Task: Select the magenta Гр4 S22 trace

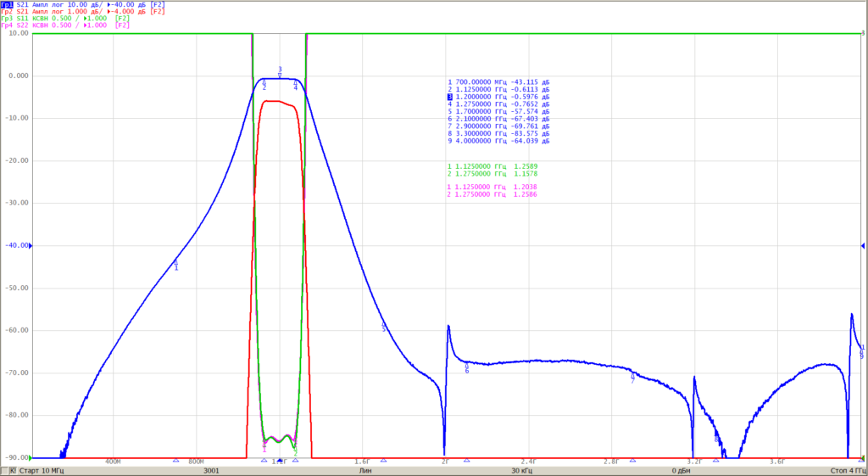Action: (65, 25)
